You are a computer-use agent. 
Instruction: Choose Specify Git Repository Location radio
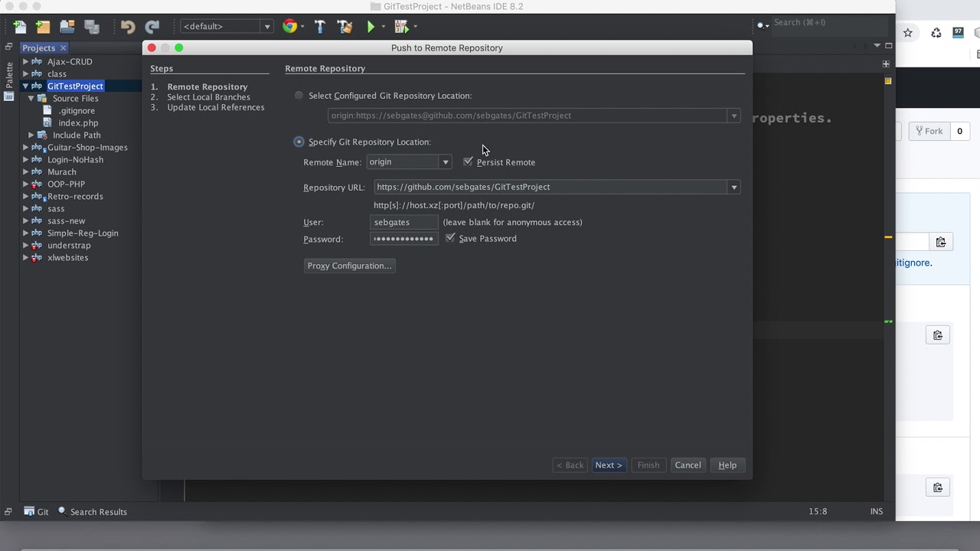(299, 142)
